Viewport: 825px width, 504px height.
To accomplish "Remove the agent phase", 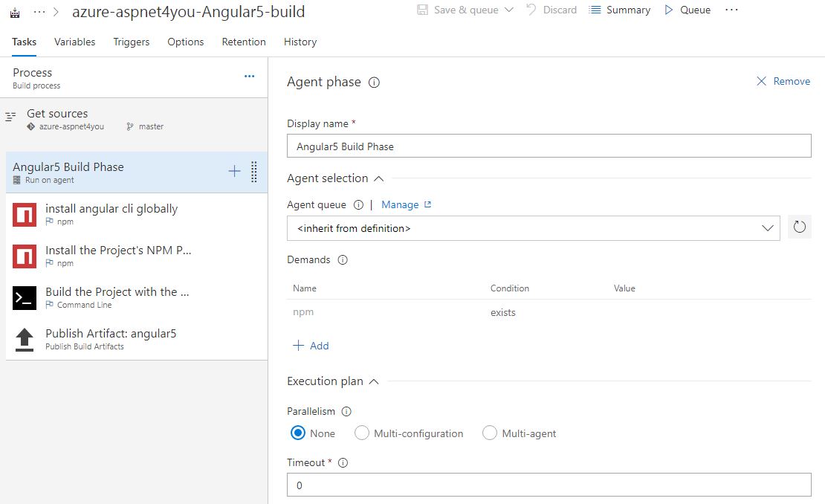I will pyautogui.click(x=783, y=81).
